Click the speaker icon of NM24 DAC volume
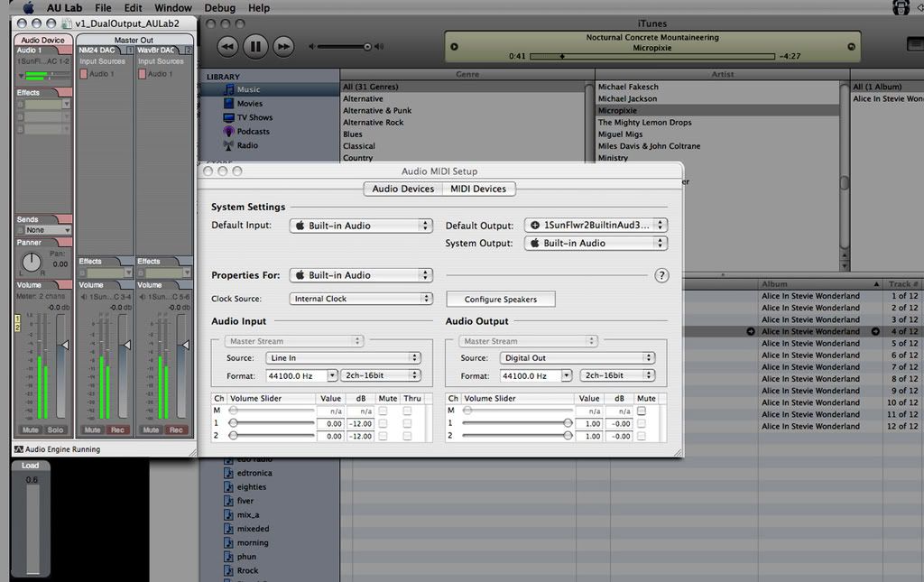The height and width of the screenshot is (582, 924). pyautogui.click(x=84, y=297)
